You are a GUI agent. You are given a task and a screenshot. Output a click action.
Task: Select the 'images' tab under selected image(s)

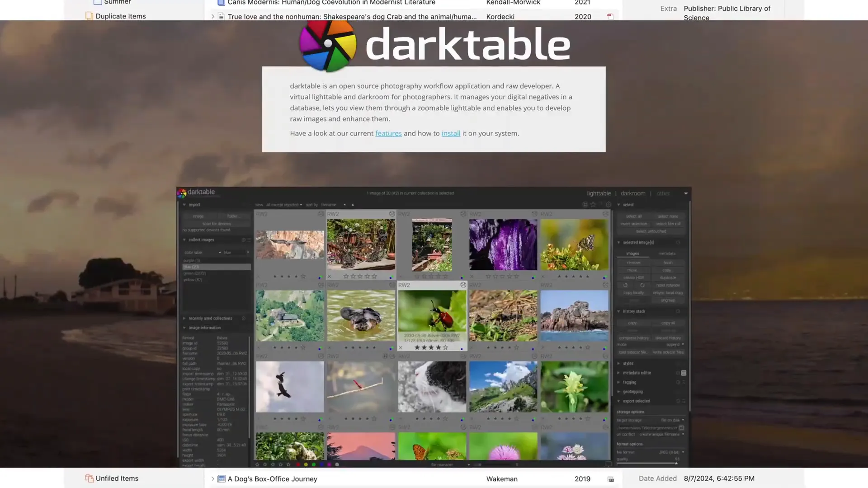[x=632, y=253]
